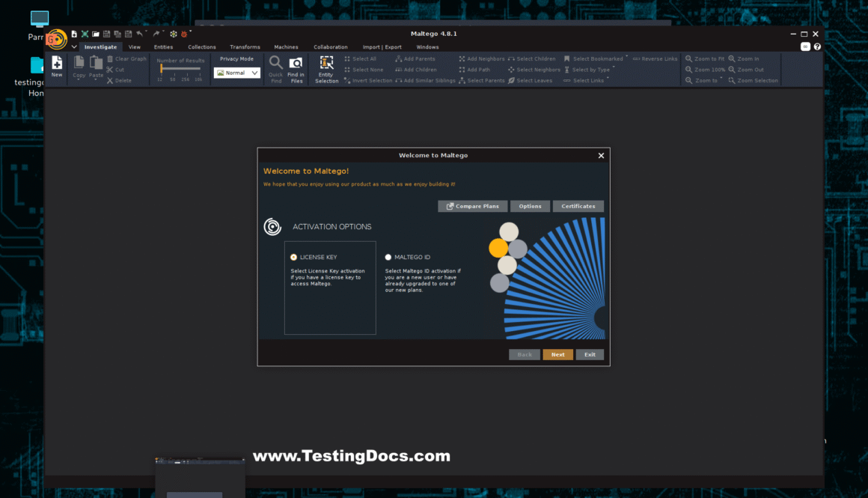Click the Maltego application logo button
868x498 pixels.
pos(58,39)
